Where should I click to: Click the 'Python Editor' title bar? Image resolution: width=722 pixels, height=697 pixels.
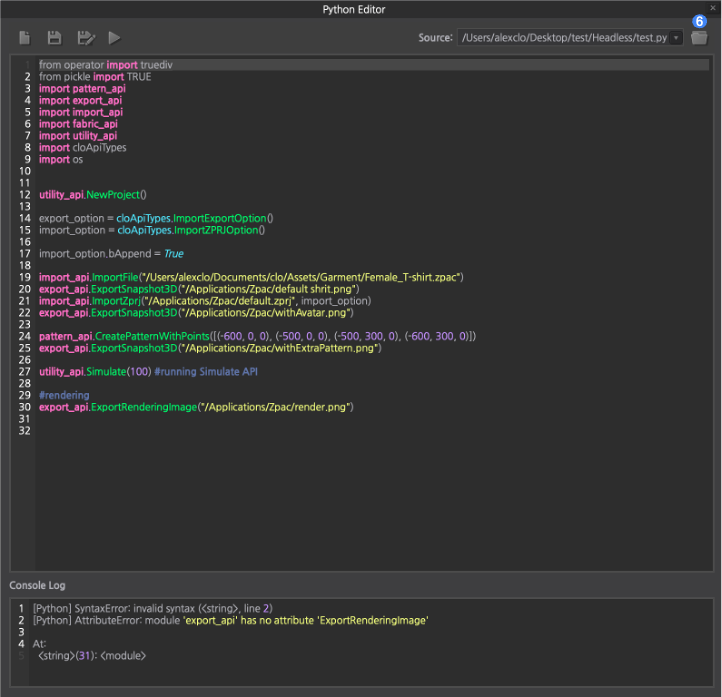pyautogui.click(x=354, y=10)
